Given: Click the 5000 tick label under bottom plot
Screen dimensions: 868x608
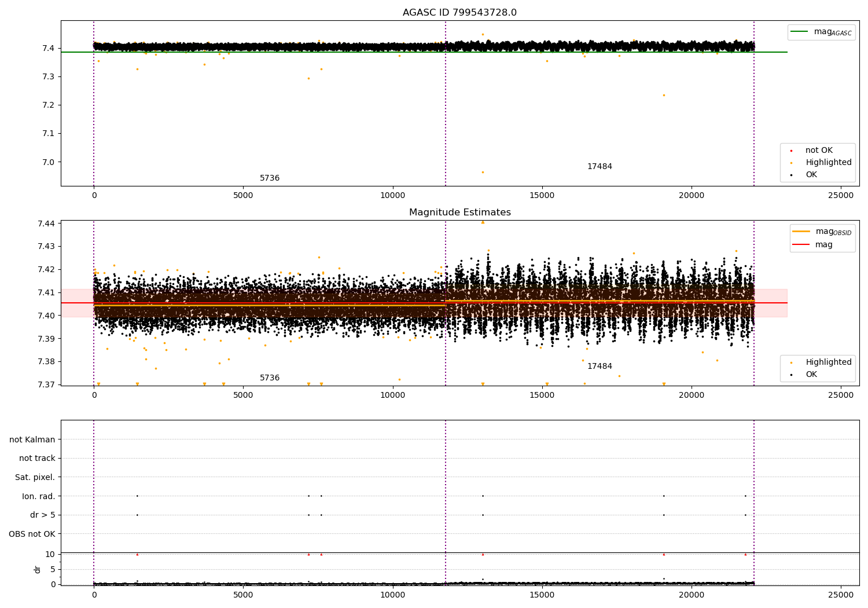Looking at the screenshot, I should pos(243,595).
